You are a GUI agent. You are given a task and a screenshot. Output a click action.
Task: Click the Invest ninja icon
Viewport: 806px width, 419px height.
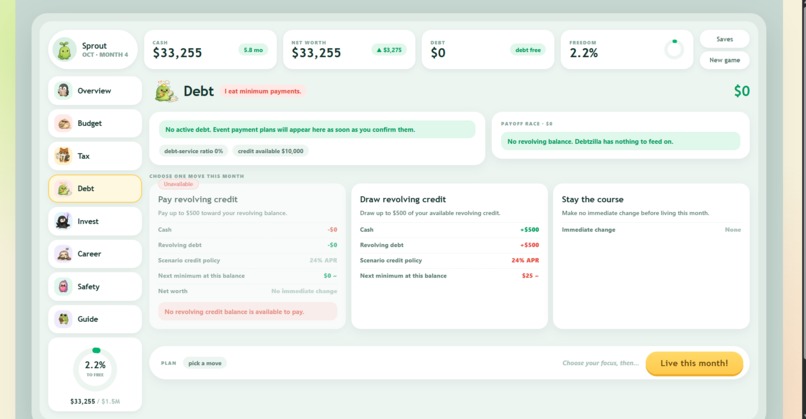(x=63, y=221)
